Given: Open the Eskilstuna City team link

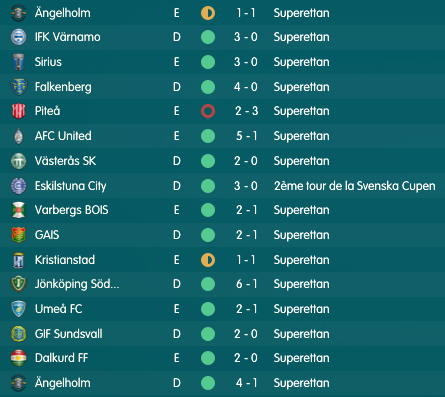Looking at the screenshot, I should tap(70, 186).
